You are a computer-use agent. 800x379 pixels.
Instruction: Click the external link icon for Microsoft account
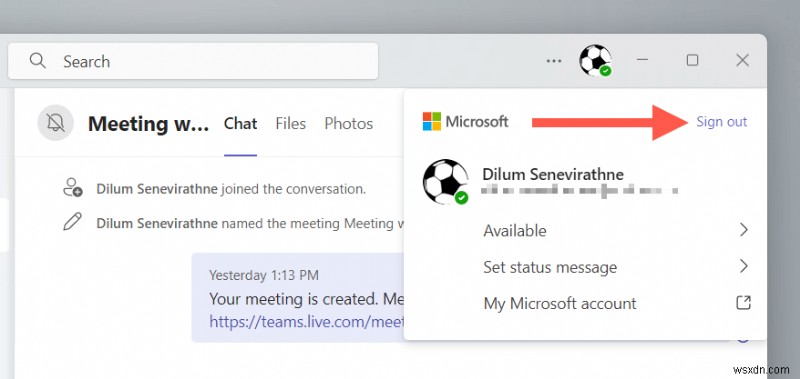tap(743, 302)
